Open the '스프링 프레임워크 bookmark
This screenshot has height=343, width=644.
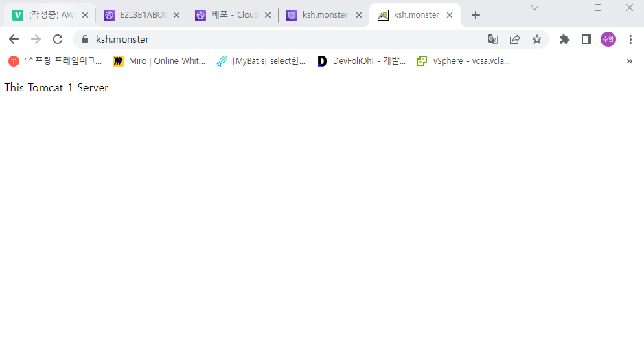click(55, 61)
